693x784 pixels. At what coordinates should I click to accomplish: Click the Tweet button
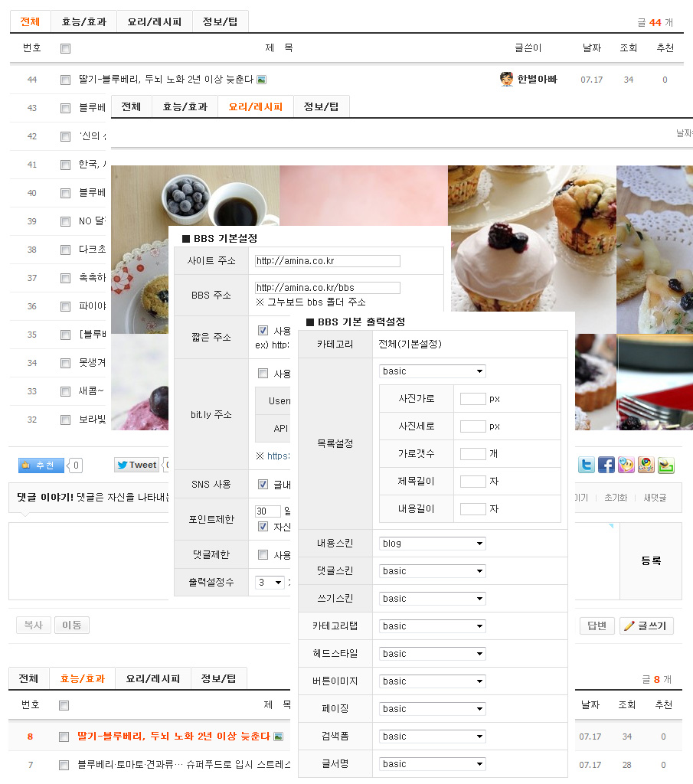(136, 465)
